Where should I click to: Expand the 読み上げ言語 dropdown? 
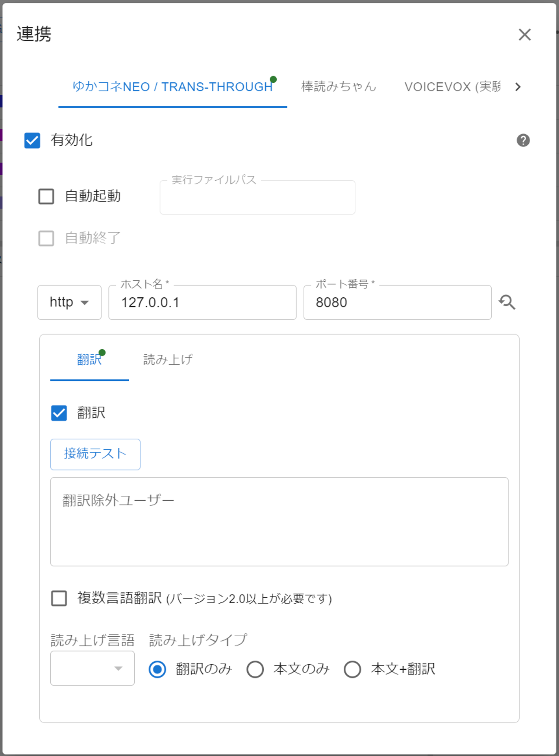[93, 668]
